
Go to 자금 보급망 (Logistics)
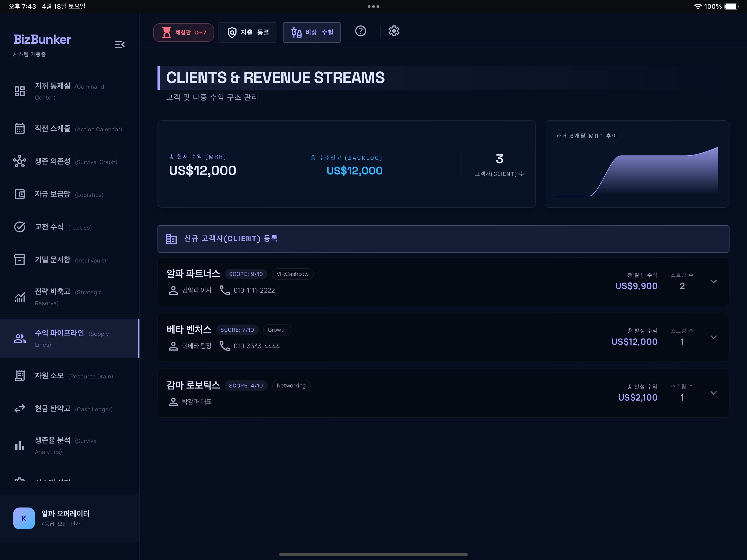pos(69,194)
